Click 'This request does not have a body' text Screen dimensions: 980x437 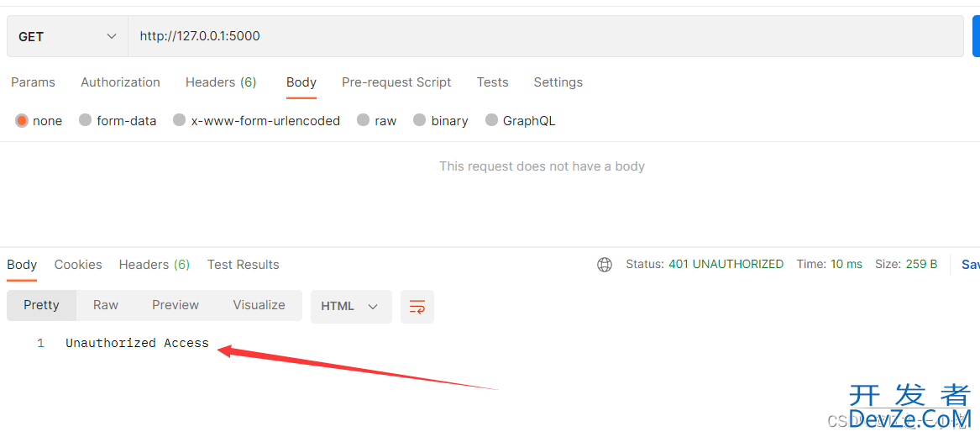[542, 166]
